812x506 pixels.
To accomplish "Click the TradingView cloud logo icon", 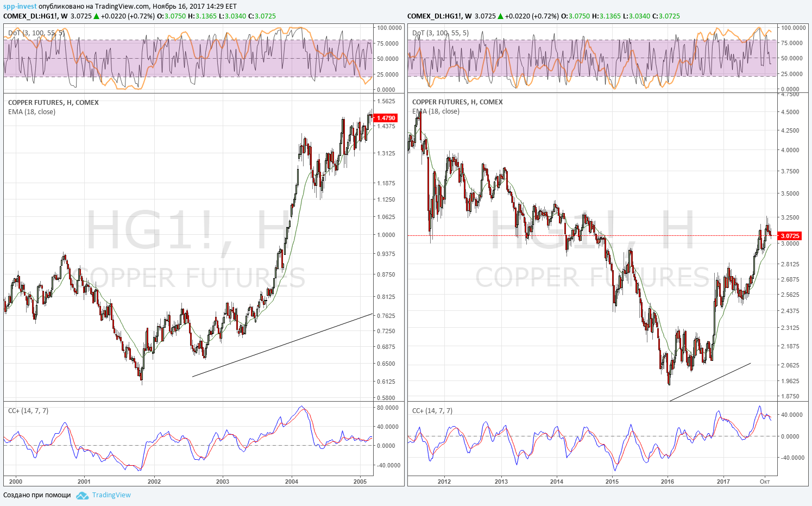I will pos(82,496).
